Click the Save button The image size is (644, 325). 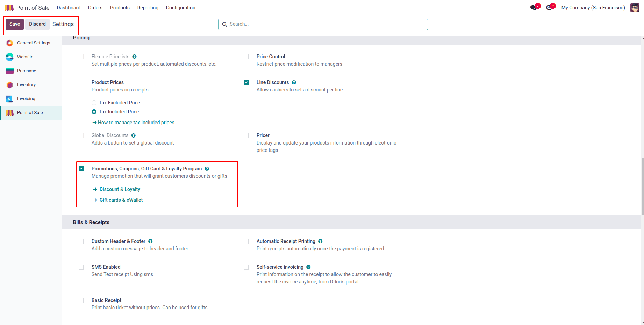(15, 24)
